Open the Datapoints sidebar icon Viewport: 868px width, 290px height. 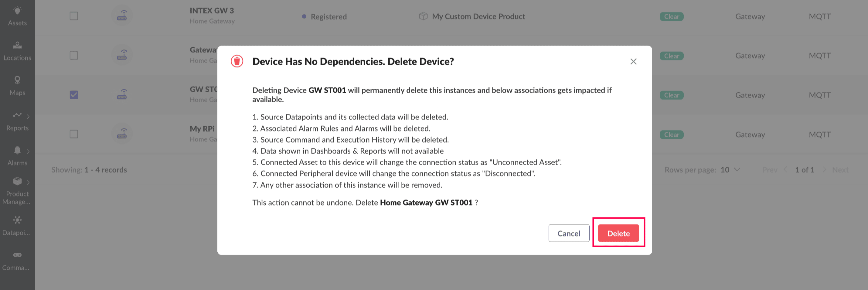click(x=17, y=220)
